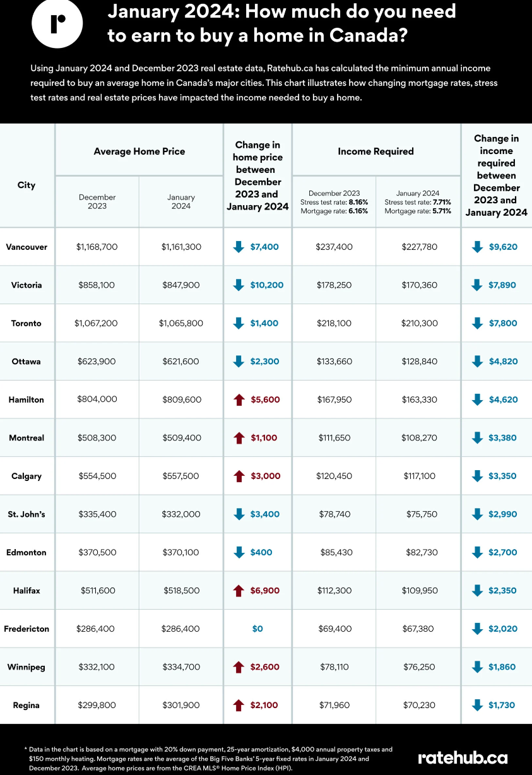Click Regina's income change down arrow
The image size is (532, 775).
click(477, 705)
